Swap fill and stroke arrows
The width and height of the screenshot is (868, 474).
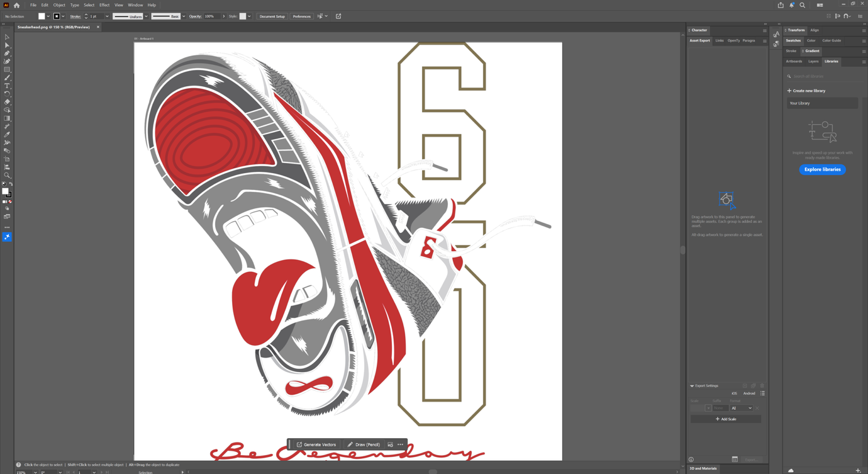coord(11,184)
